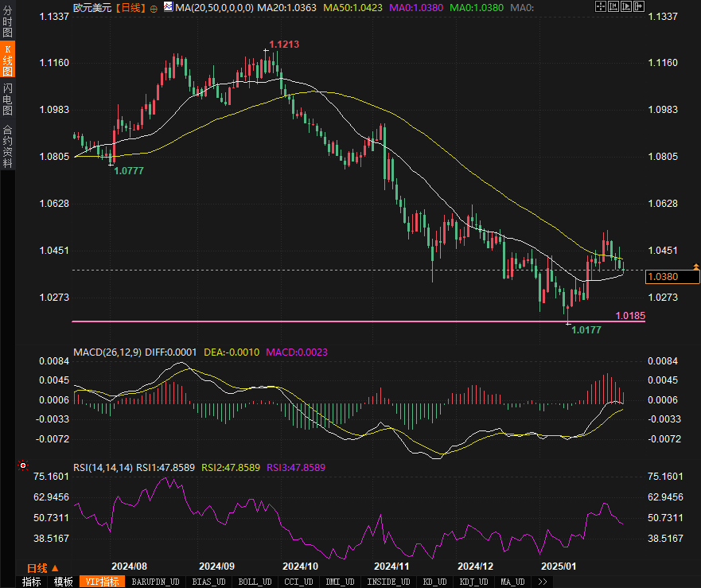This screenshot has width=701, height=588.
Task: Click the 模板 template button
Action: (x=63, y=582)
